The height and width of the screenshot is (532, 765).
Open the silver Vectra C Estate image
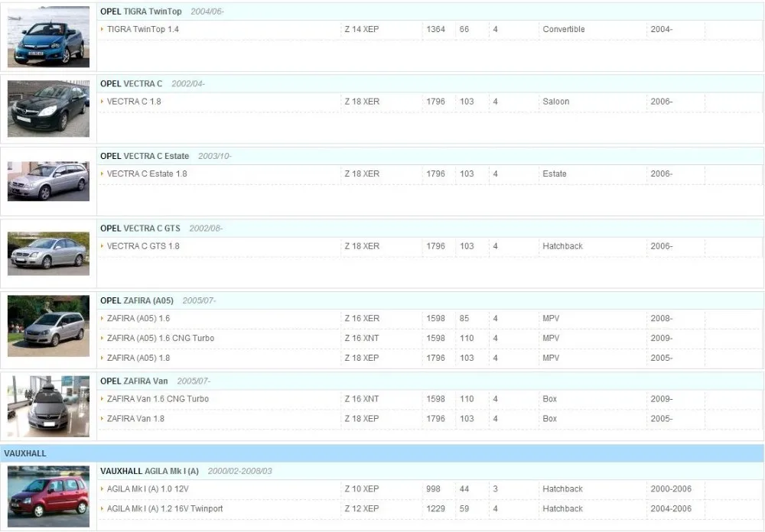click(48, 181)
